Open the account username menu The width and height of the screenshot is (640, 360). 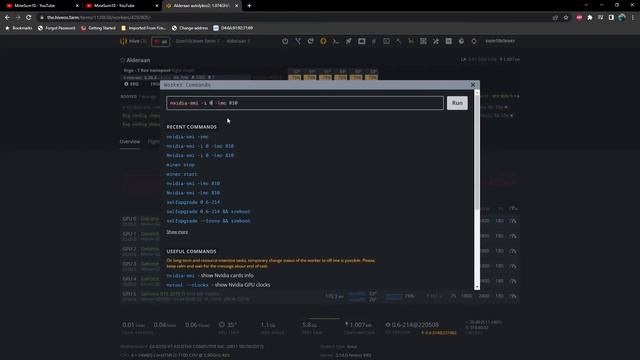pos(500,41)
